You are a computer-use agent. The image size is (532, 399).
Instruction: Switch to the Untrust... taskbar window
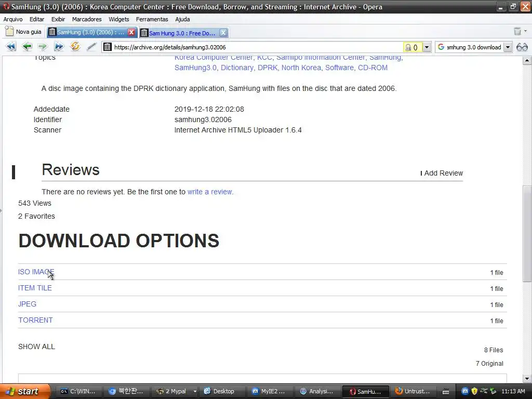413,391
